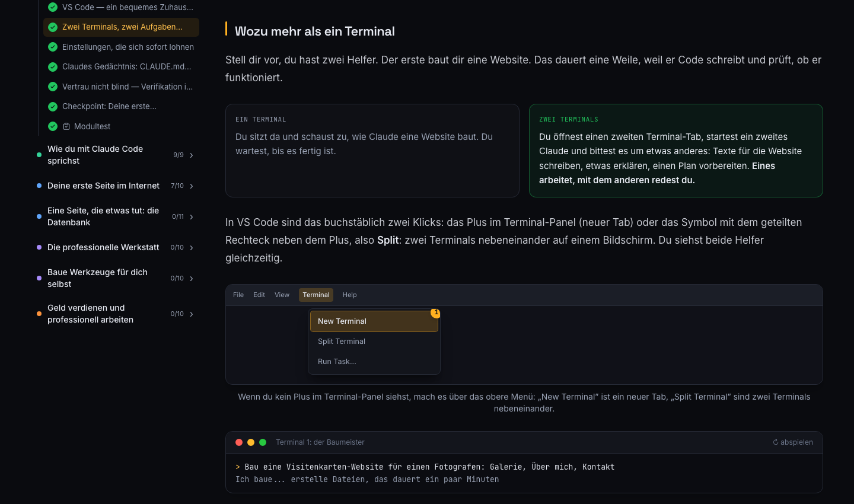Click the red dot in Terminal 1 window

pos(239,442)
